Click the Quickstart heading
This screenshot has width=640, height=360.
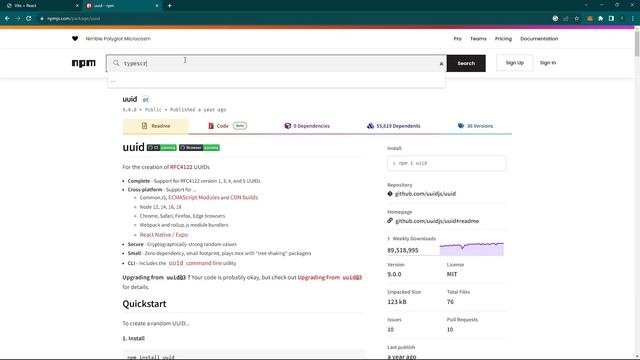144,304
